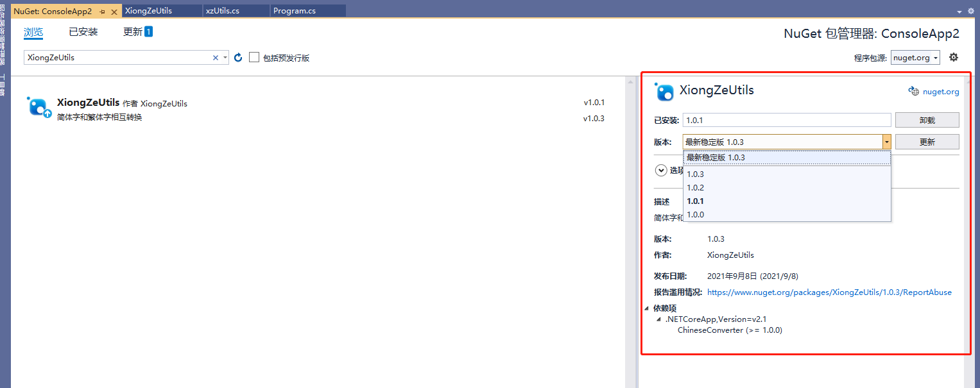Click latest version v1.0.3 in results row

pos(594,119)
